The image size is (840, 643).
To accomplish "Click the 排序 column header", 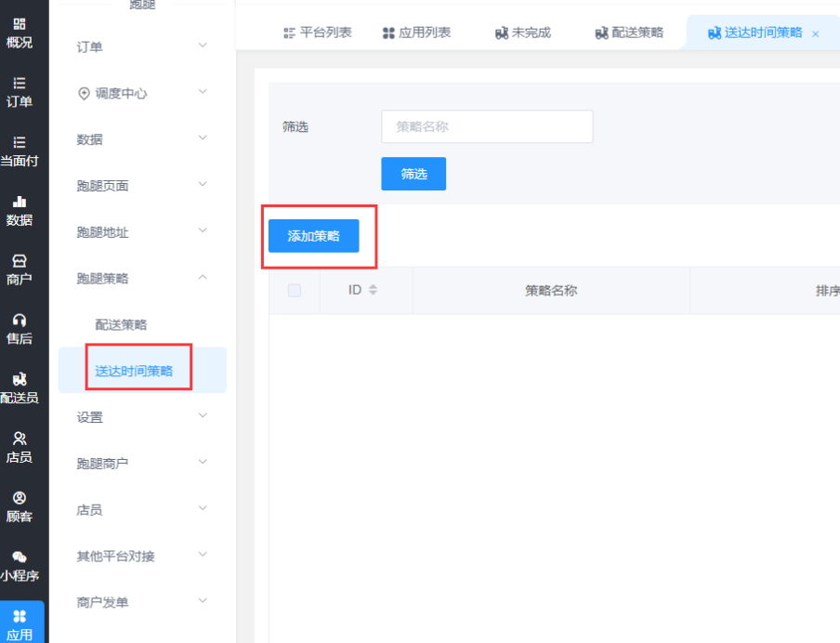I will point(828,291).
